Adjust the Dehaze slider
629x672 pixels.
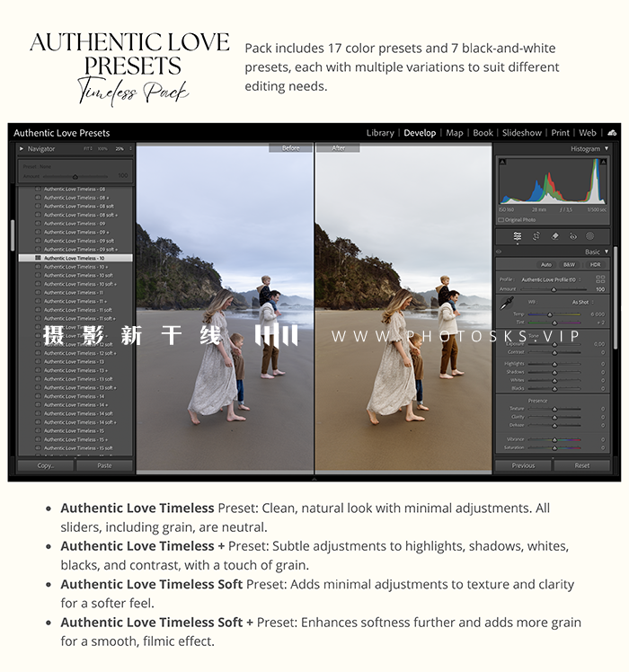click(x=554, y=426)
